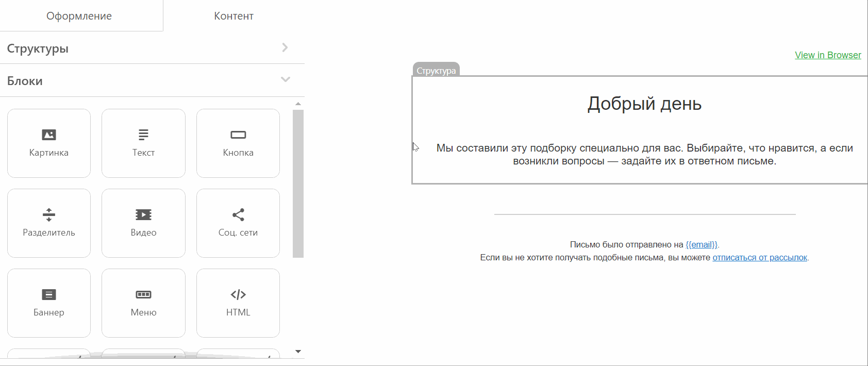The image size is (868, 366).
Task: Click the отписаться от рассылок link
Action: pos(760,258)
